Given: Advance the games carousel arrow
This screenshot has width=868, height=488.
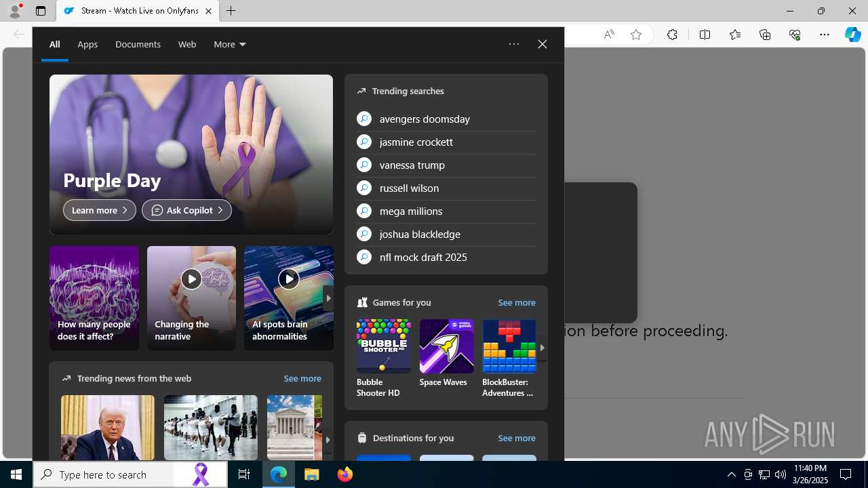Looking at the screenshot, I should 542,348.
